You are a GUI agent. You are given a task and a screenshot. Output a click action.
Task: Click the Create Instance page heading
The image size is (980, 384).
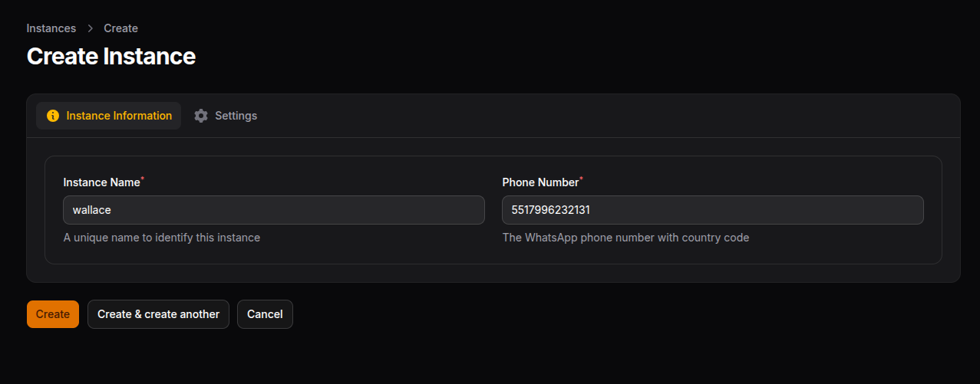point(111,56)
